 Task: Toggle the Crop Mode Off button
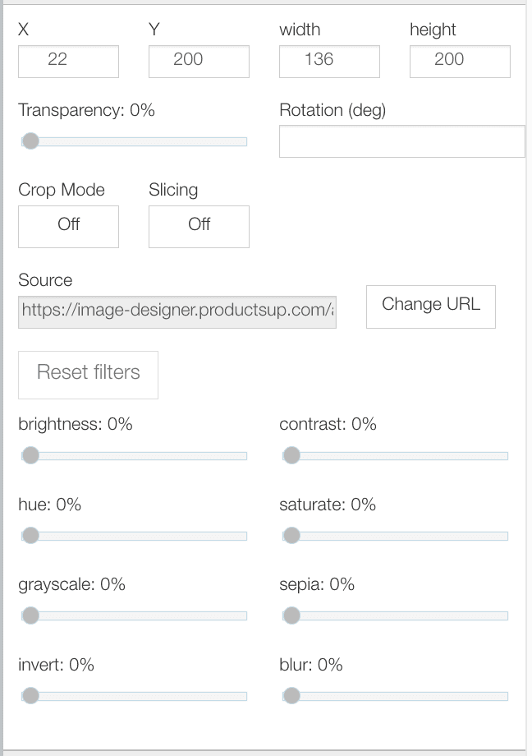(x=68, y=226)
